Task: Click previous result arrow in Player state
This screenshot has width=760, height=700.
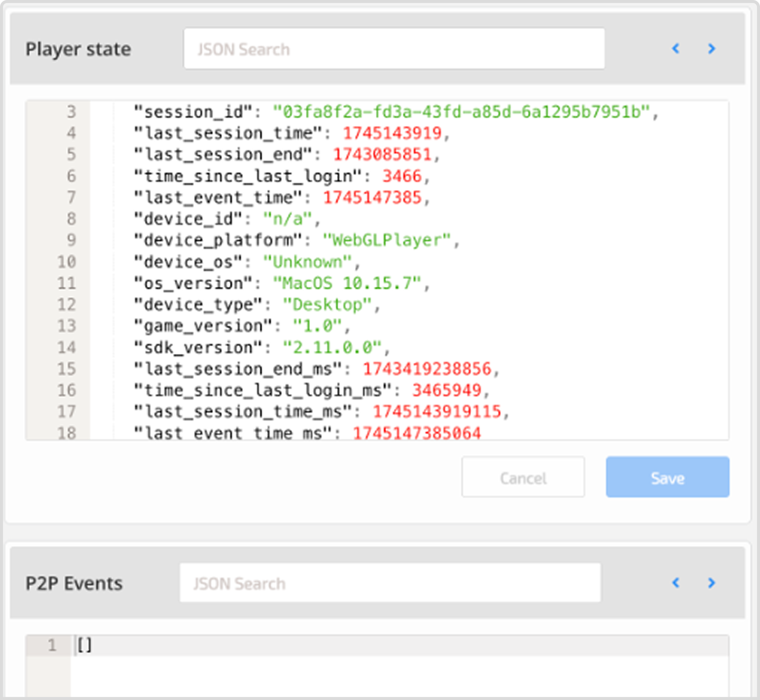Action: click(x=676, y=48)
